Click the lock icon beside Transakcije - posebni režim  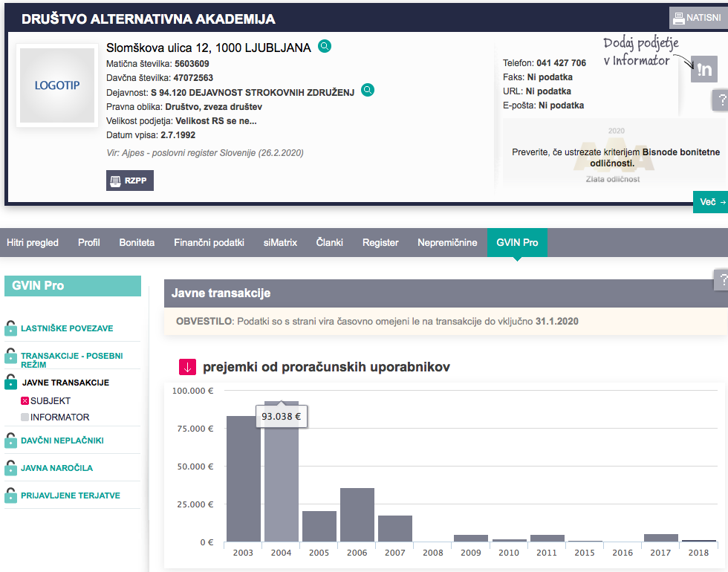coord(10,356)
